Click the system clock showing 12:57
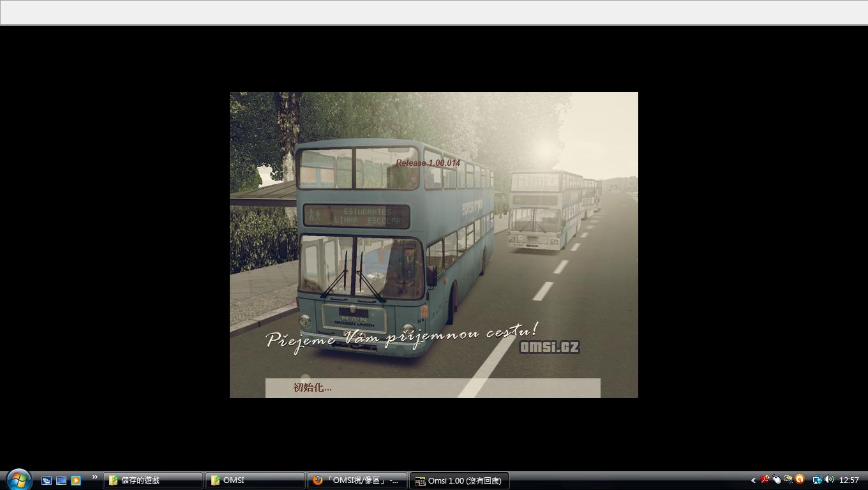 coord(849,480)
